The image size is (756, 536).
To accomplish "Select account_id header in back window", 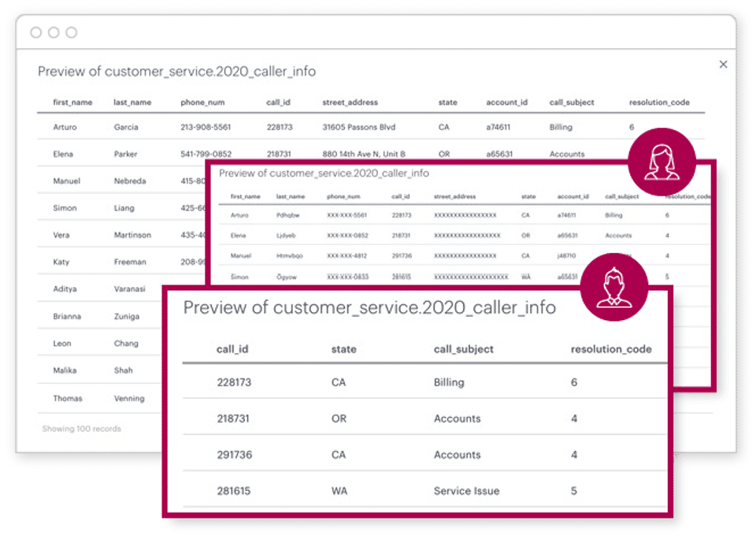I will (x=506, y=102).
